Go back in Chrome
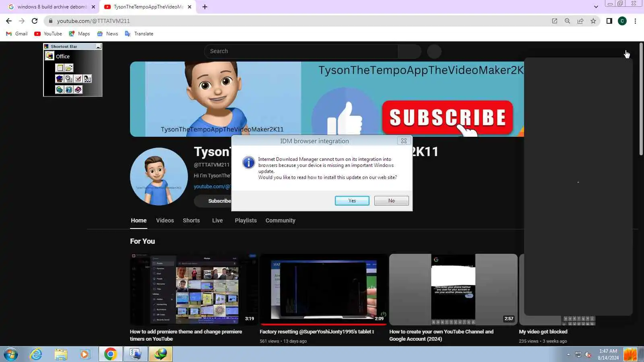Screen dimensions: 644x362 [9, 21]
